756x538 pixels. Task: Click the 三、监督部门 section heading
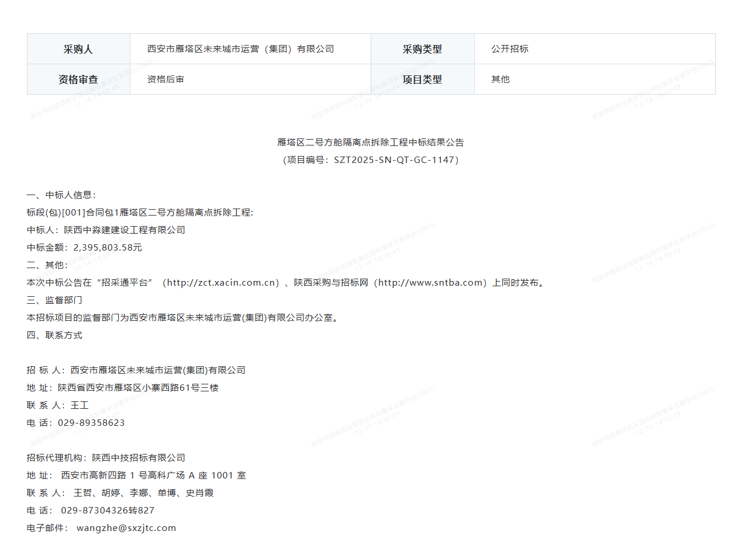[54, 300]
